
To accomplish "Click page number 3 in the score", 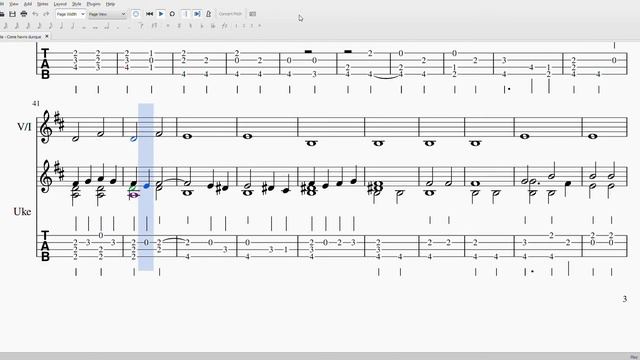I will tap(624, 299).
